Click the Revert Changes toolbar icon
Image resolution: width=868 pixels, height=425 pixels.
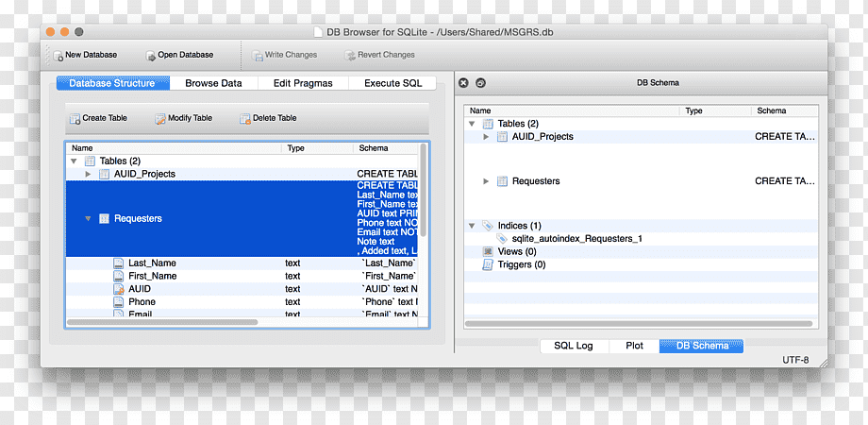(350, 56)
